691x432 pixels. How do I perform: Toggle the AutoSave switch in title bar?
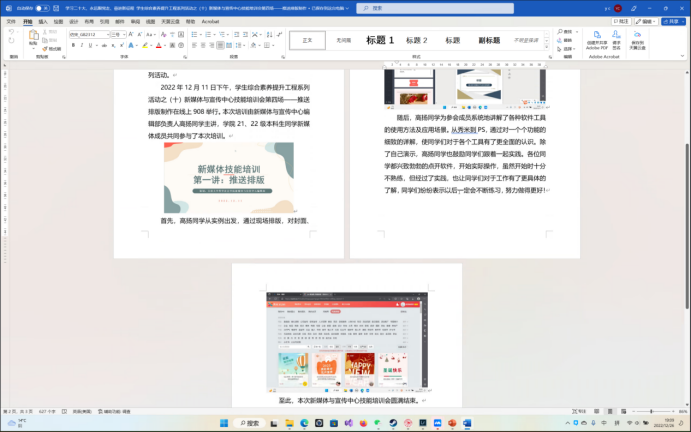(40, 7)
